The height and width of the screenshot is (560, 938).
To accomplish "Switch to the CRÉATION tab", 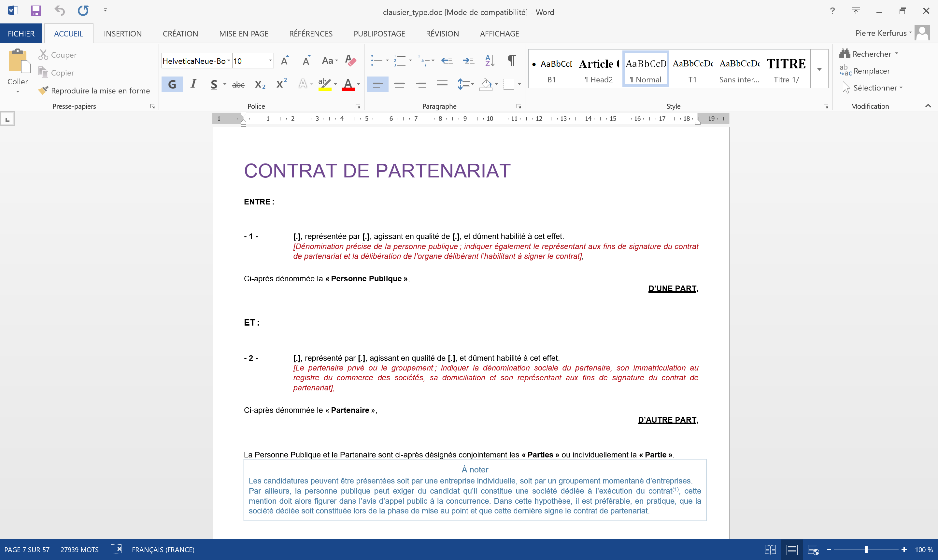I will (x=180, y=34).
